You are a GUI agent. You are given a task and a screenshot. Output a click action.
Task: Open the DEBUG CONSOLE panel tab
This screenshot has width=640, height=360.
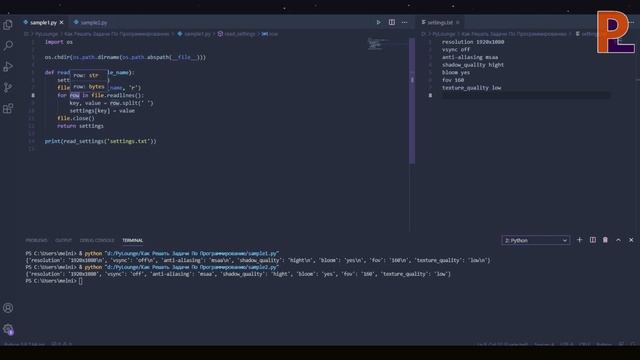tap(97, 240)
